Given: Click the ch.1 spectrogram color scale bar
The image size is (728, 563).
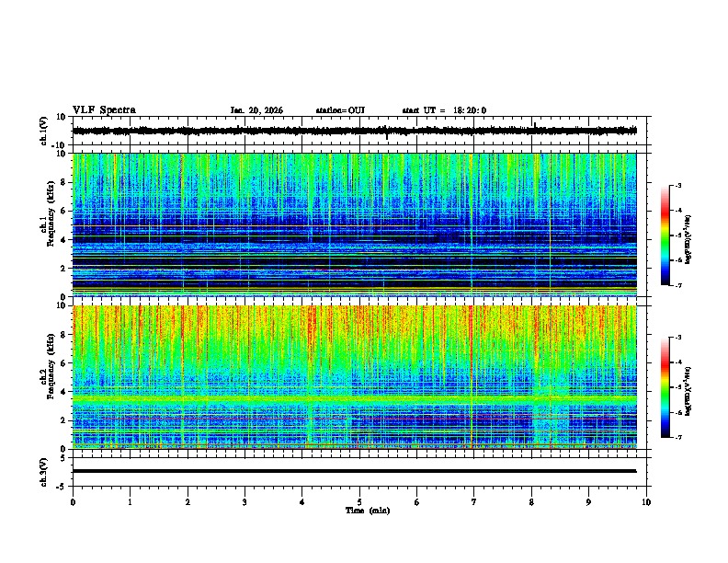Looking at the screenshot, I should pyautogui.click(x=665, y=236).
